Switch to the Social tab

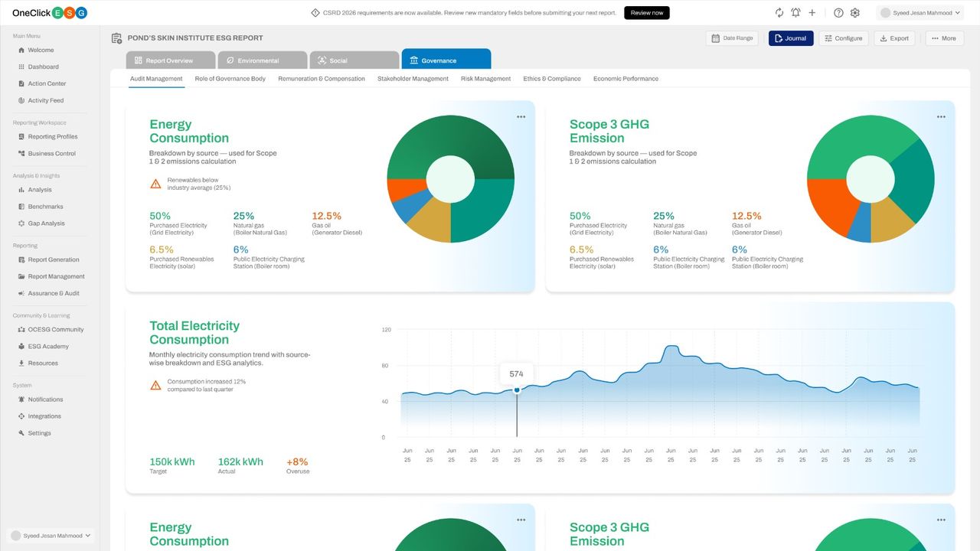[x=354, y=60]
